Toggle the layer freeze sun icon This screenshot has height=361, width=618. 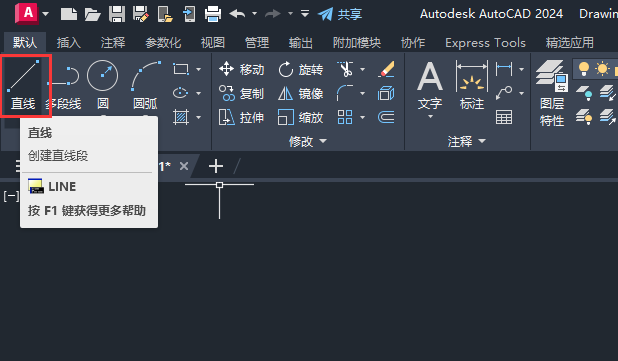602,69
